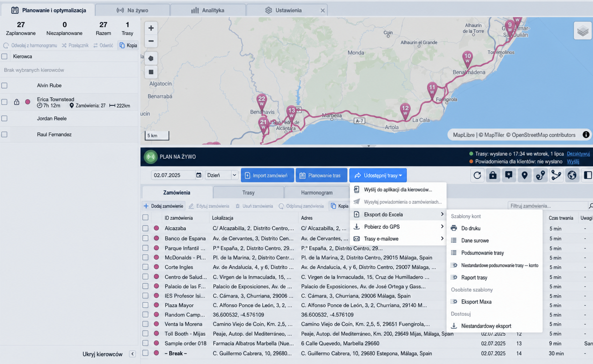Click the Wyślij notifications link
This screenshot has width=593, height=364.
pos(573,161)
